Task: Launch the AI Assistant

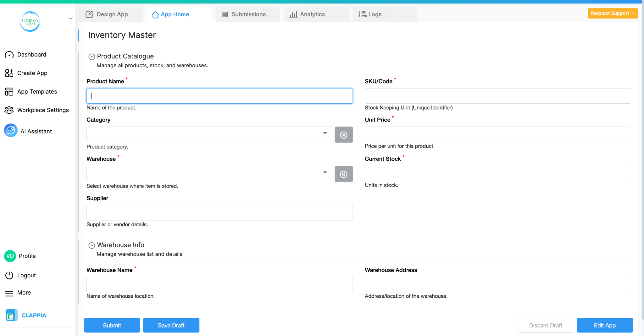Action: (x=36, y=131)
